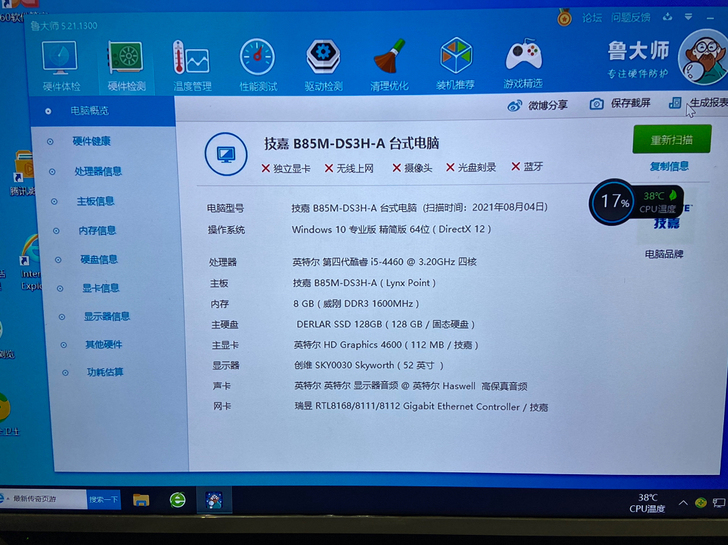Screen dimensions: 728x545
Task: Open 问题反馈 feedback link
Action: click(x=630, y=18)
